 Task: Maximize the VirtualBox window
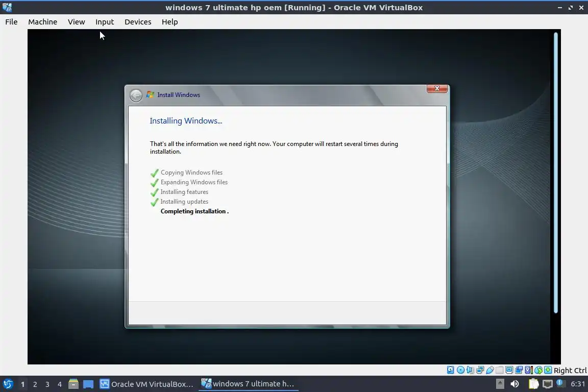pos(571,8)
